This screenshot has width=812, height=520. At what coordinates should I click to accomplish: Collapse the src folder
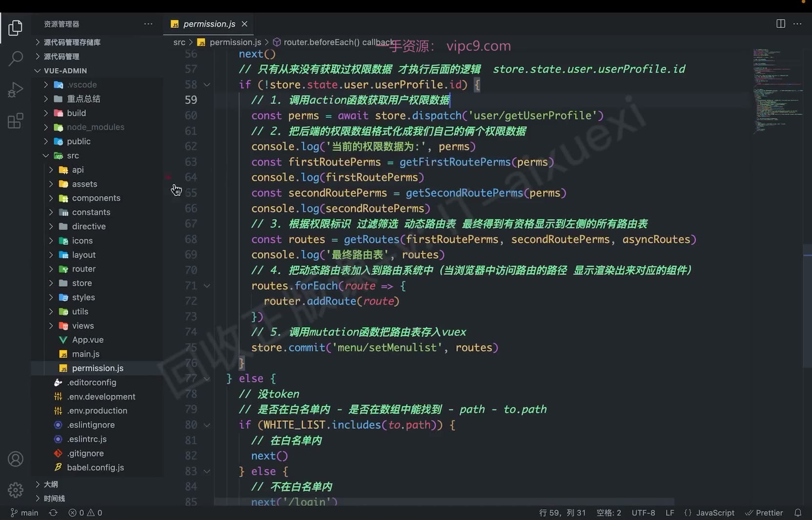coord(73,156)
